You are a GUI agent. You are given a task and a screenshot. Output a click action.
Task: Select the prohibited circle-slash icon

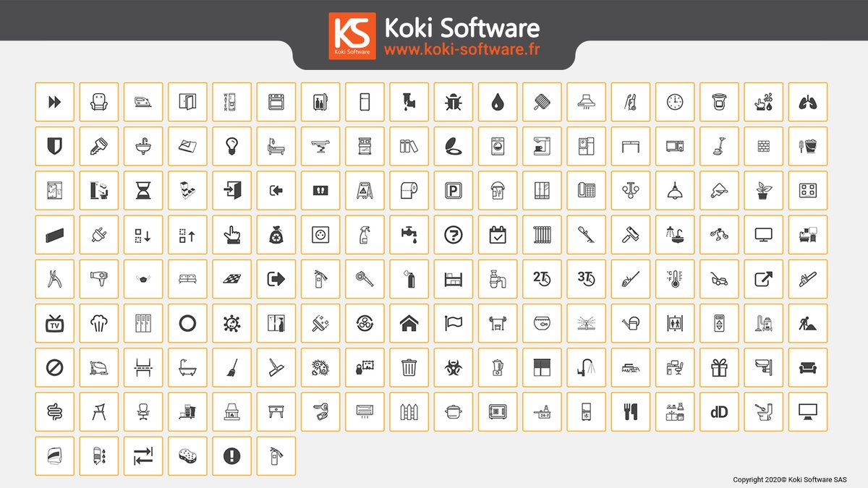tap(54, 367)
